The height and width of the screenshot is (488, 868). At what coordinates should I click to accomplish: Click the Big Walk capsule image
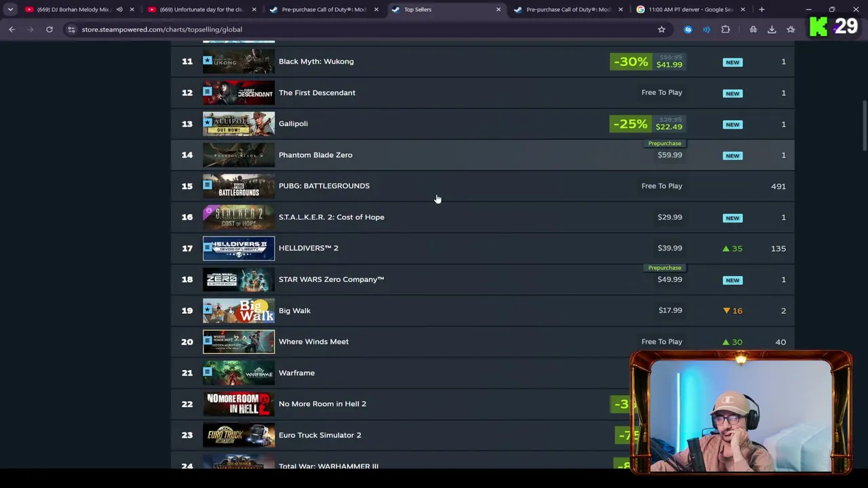pyautogui.click(x=239, y=310)
